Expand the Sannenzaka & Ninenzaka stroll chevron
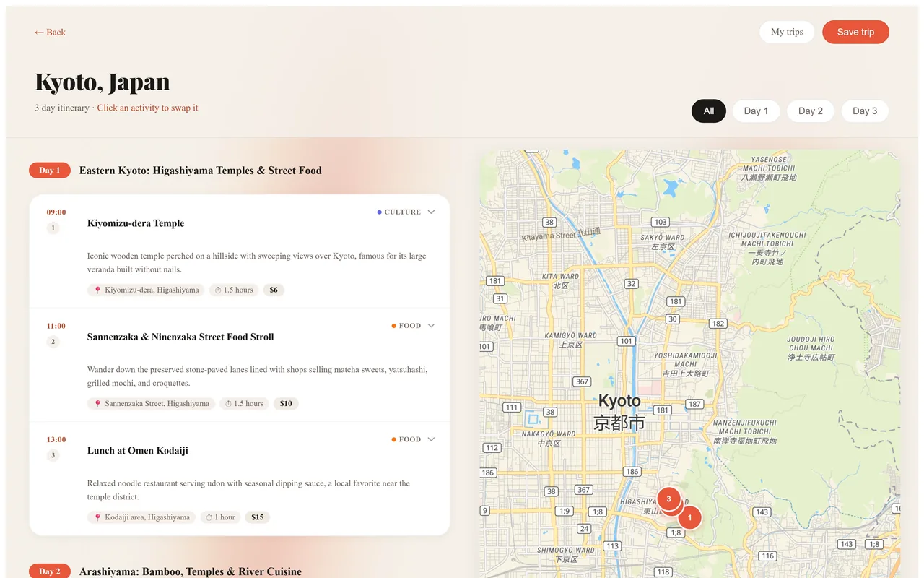The height and width of the screenshot is (578, 924). tap(431, 326)
